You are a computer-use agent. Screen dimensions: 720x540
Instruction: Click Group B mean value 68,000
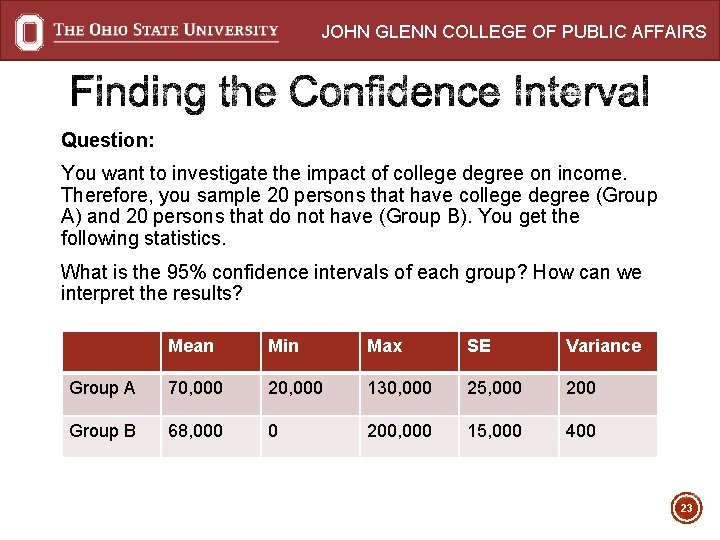[x=196, y=431]
